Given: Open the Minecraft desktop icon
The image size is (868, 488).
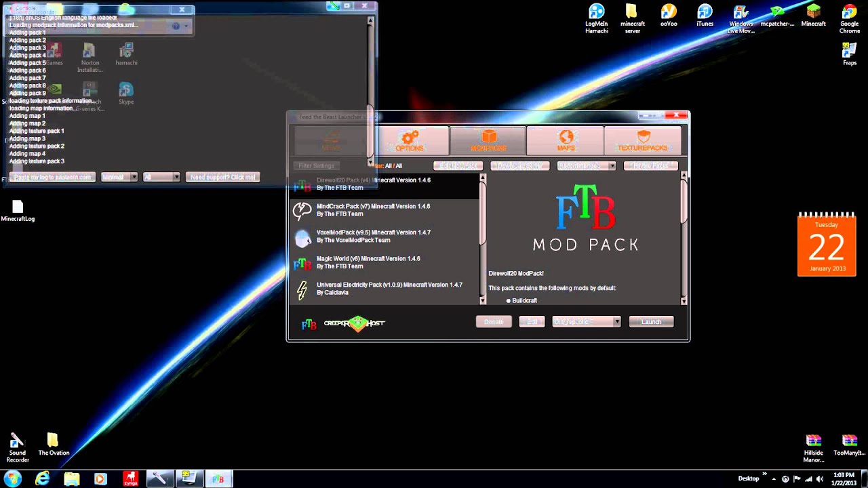Looking at the screenshot, I should pyautogui.click(x=813, y=16).
